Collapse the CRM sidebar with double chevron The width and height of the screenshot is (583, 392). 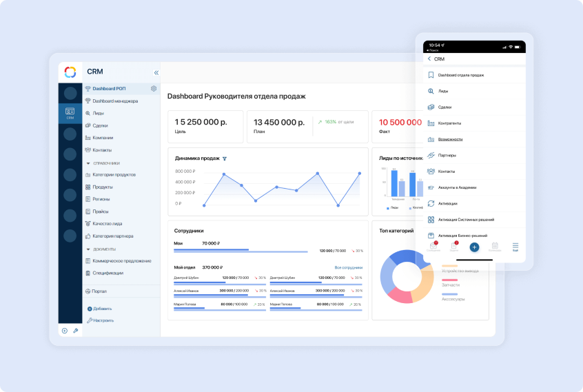click(x=156, y=72)
